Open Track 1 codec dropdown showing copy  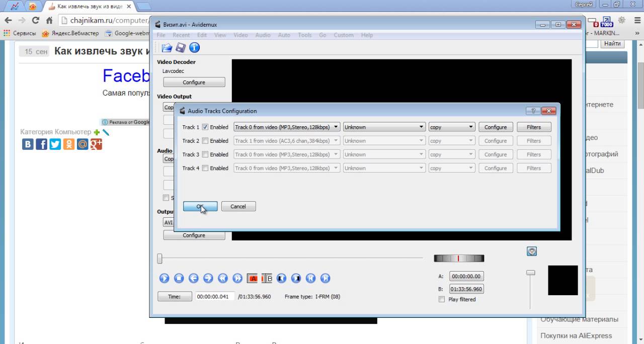coord(452,127)
